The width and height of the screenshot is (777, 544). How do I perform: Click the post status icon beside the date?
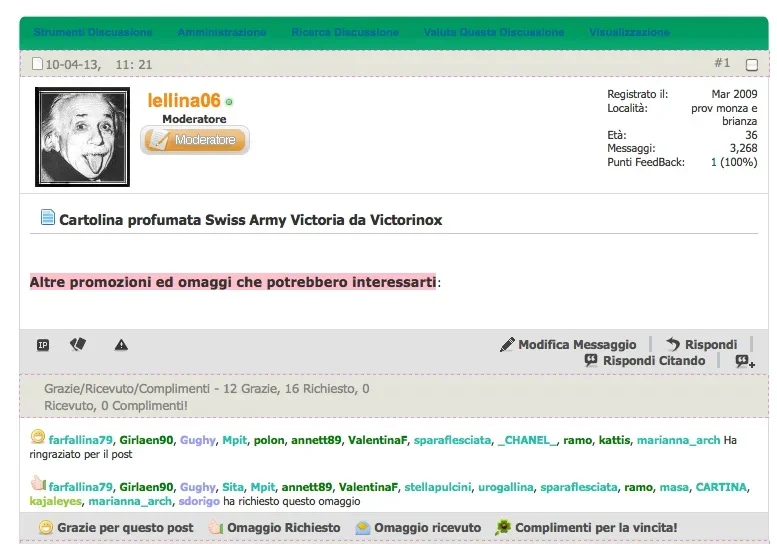coord(37,64)
